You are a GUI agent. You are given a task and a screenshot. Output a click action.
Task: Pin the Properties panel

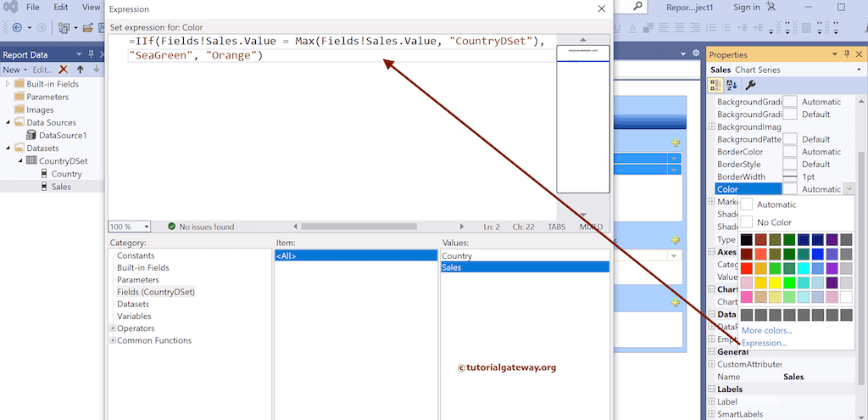click(847, 54)
